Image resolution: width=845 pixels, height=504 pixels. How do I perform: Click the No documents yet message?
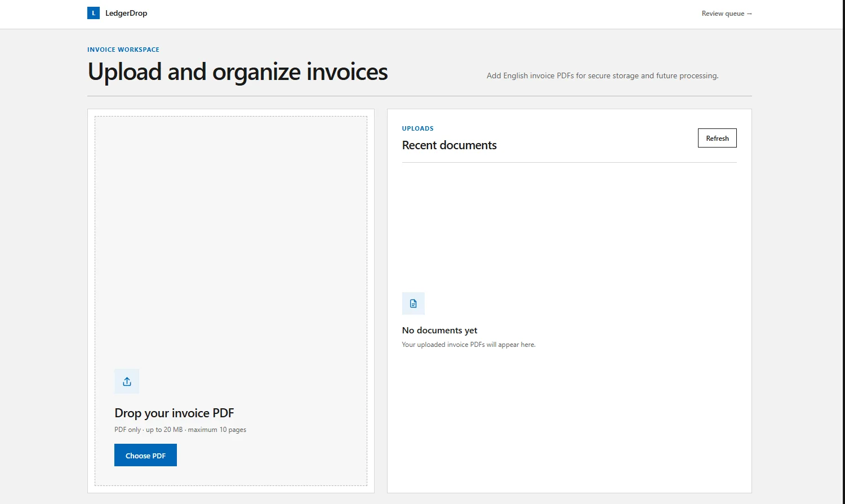point(439,331)
